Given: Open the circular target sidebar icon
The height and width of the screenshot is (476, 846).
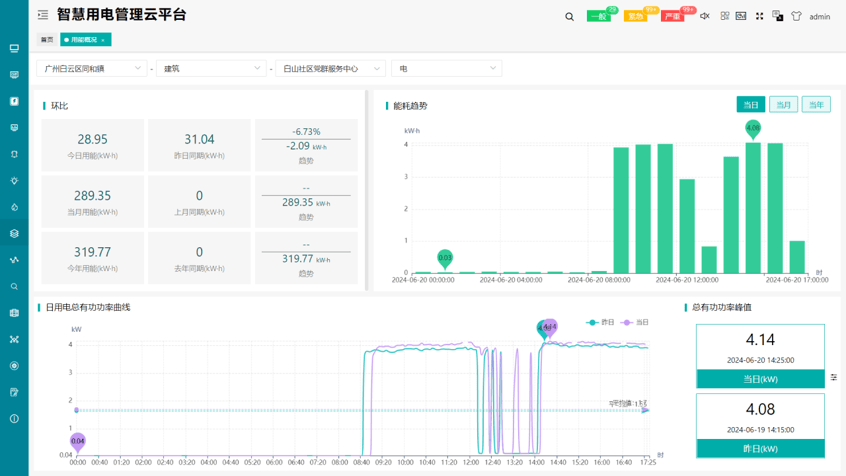Looking at the screenshot, I should tap(14, 366).
